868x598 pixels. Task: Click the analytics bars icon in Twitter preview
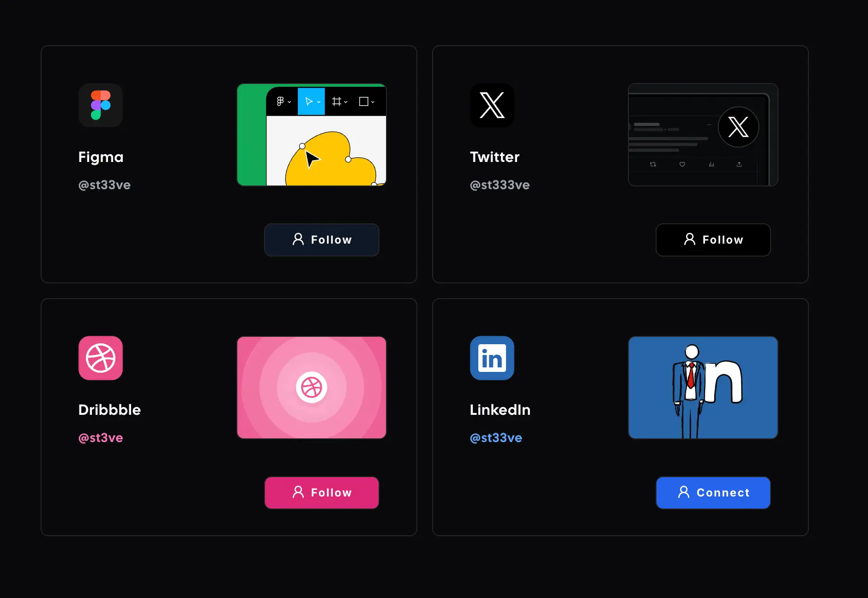tap(711, 164)
